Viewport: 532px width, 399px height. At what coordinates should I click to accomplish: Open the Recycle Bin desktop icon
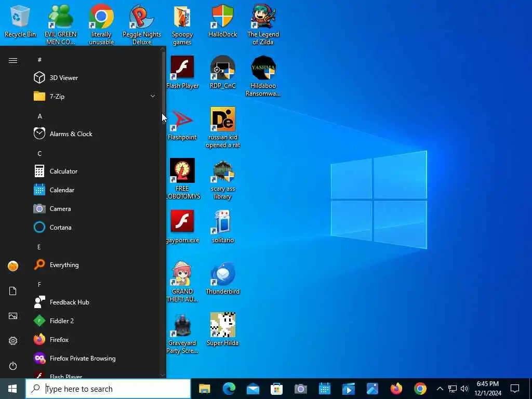point(20,21)
